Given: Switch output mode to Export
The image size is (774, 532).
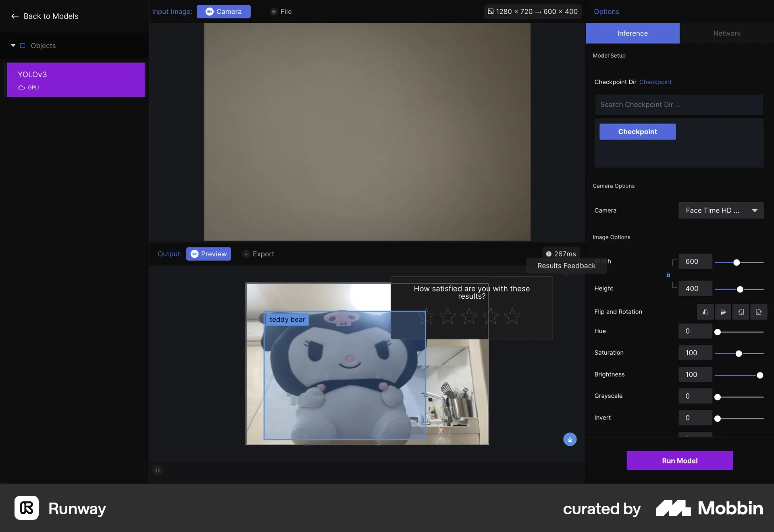Looking at the screenshot, I should pyautogui.click(x=258, y=254).
